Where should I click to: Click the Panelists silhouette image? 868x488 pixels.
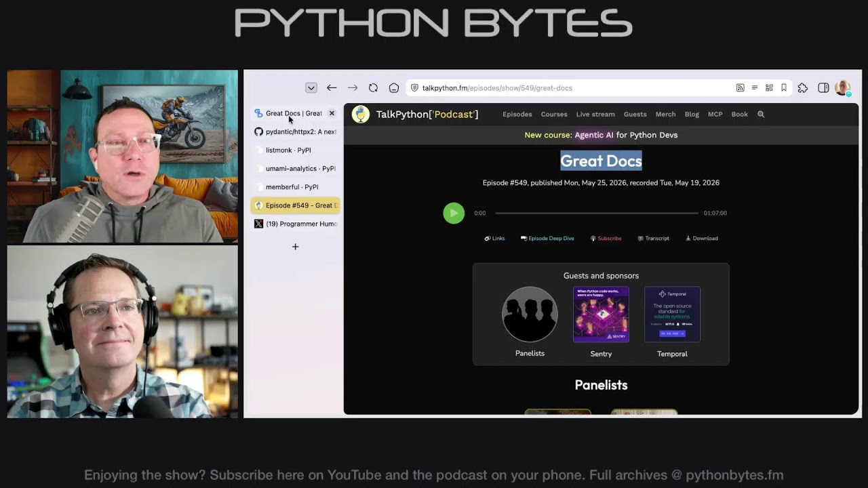[530, 314]
